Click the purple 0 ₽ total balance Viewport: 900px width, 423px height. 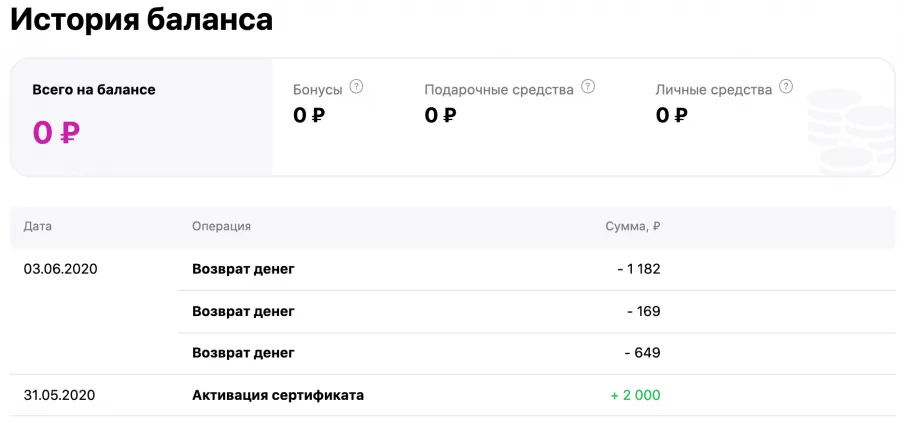(x=56, y=133)
